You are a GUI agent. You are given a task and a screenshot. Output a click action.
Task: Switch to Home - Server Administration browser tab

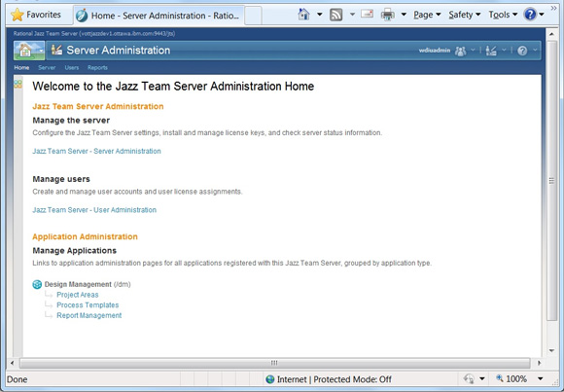tap(159, 16)
